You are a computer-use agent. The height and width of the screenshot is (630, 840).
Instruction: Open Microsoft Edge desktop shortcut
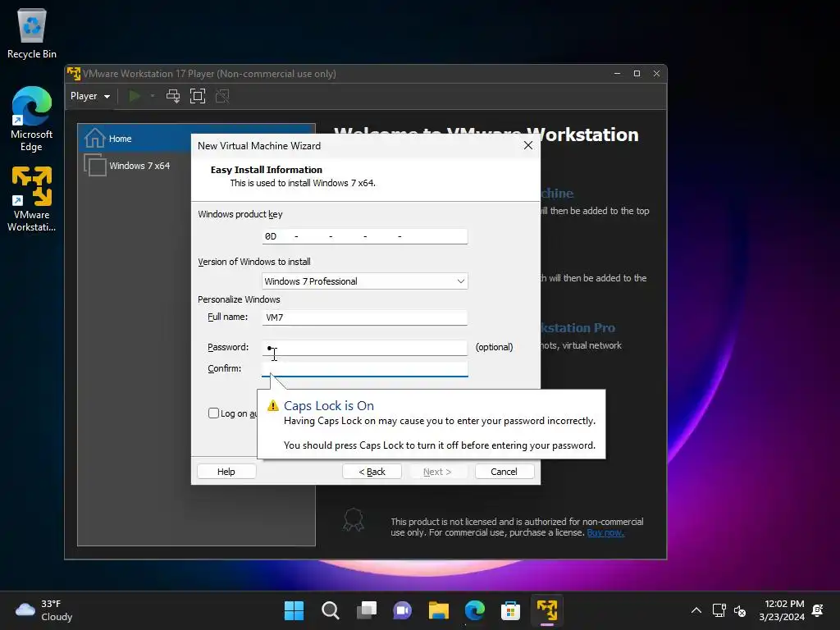(x=32, y=119)
